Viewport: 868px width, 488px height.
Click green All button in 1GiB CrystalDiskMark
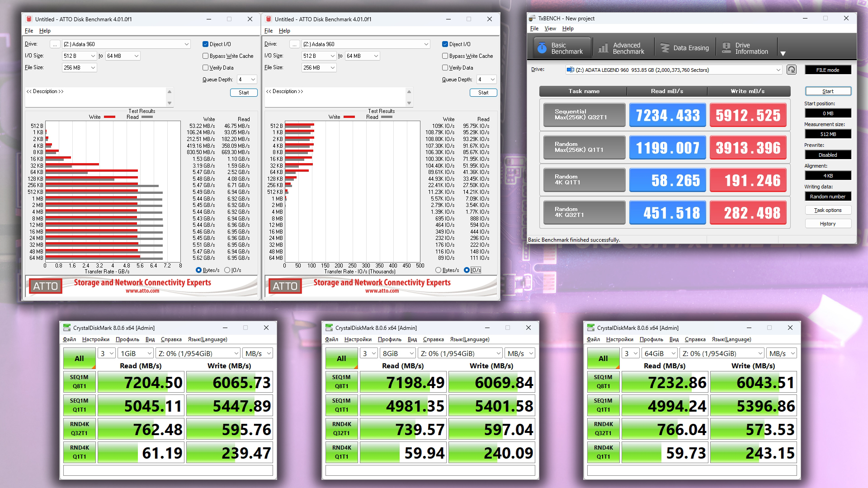[79, 358]
